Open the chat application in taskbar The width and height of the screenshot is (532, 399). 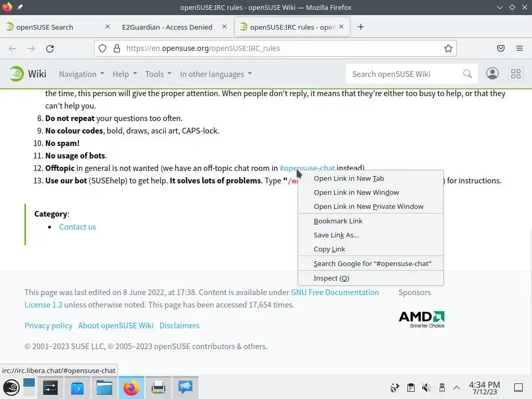tap(185, 388)
